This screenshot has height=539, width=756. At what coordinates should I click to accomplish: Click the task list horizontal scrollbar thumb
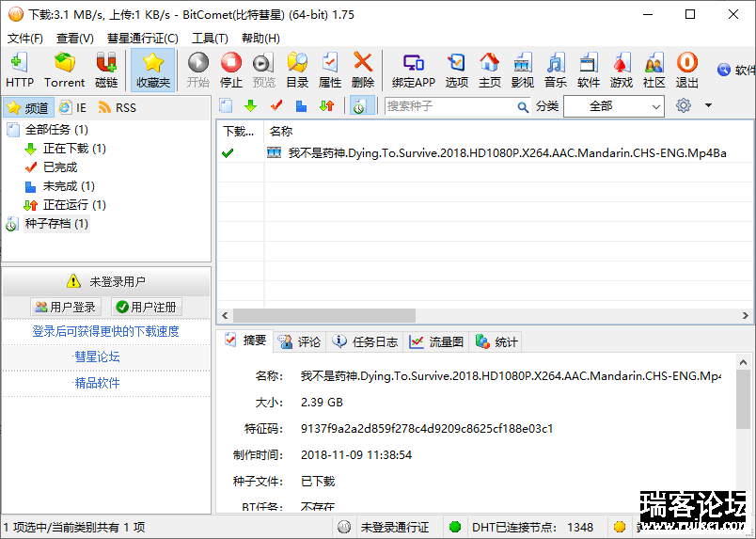coord(324,315)
